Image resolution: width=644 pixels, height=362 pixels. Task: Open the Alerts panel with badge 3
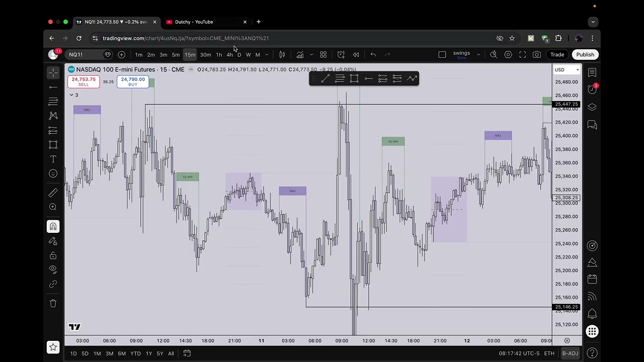pyautogui.click(x=592, y=89)
